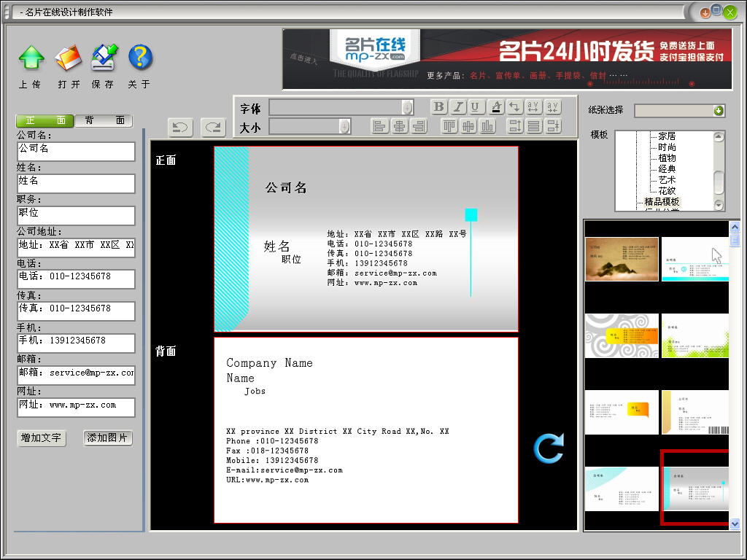Click the green 上传 upload icon
This screenshot has width=747, height=560.
pyautogui.click(x=31, y=58)
